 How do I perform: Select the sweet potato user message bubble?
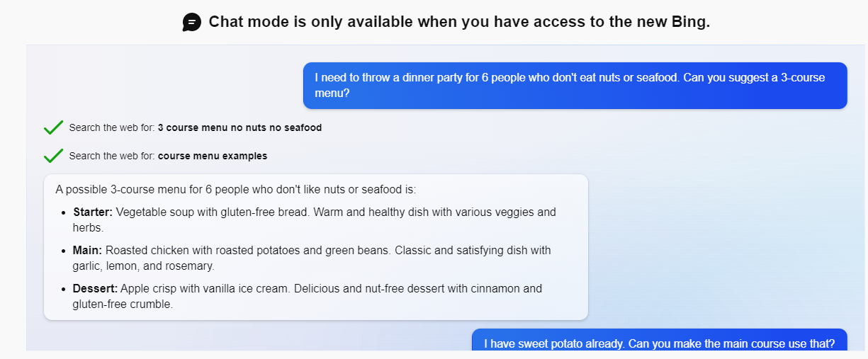[x=659, y=343]
